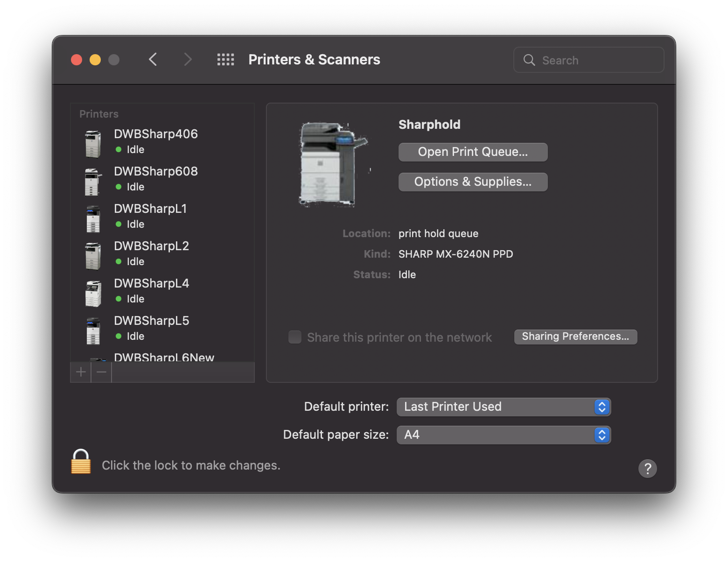Click Open Print Queue button

click(473, 152)
